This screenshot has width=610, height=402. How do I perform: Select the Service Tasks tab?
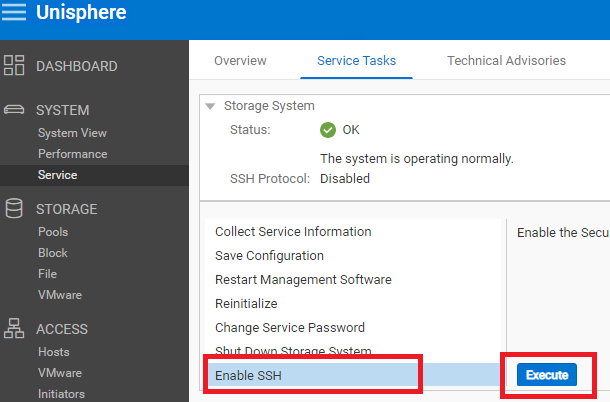pyautogui.click(x=356, y=61)
